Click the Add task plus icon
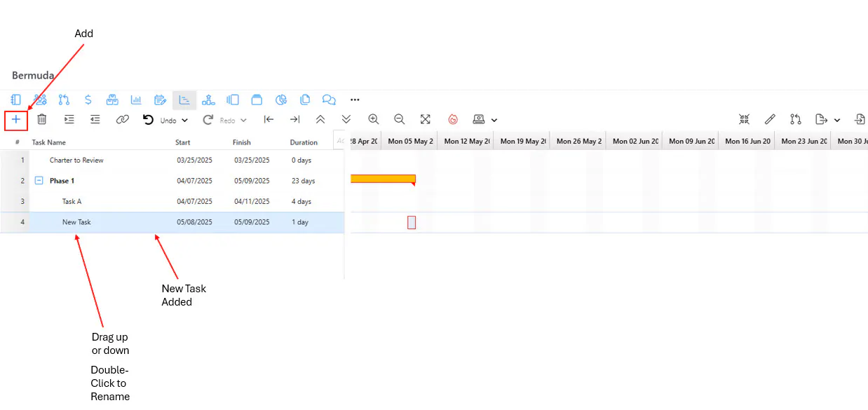 tap(16, 120)
